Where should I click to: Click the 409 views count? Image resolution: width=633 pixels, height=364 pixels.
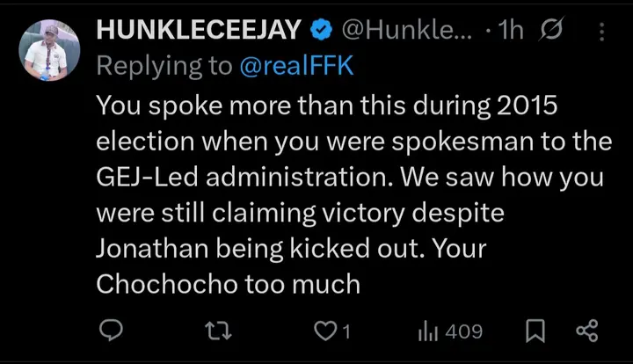coord(463,331)
